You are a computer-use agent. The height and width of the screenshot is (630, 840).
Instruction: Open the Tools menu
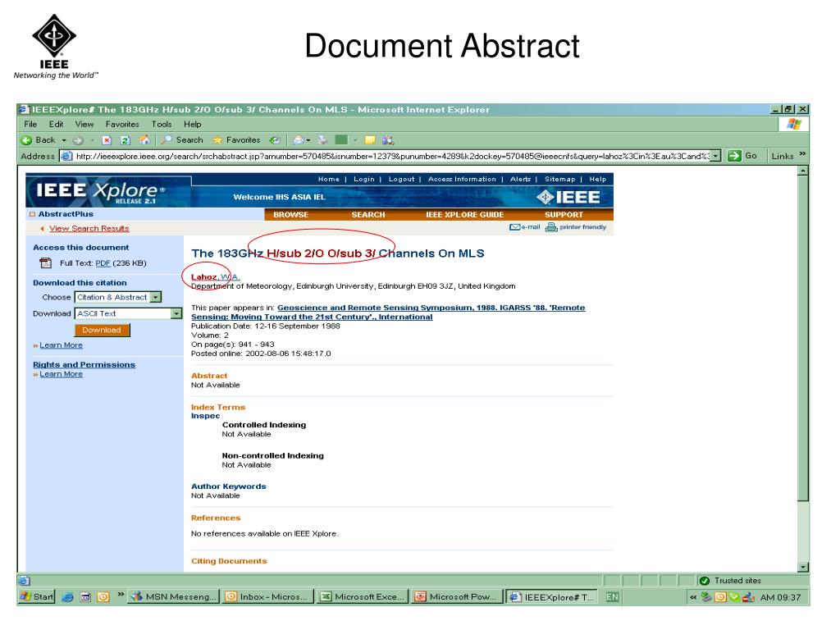pyautogui.click(x=162, y=125)
